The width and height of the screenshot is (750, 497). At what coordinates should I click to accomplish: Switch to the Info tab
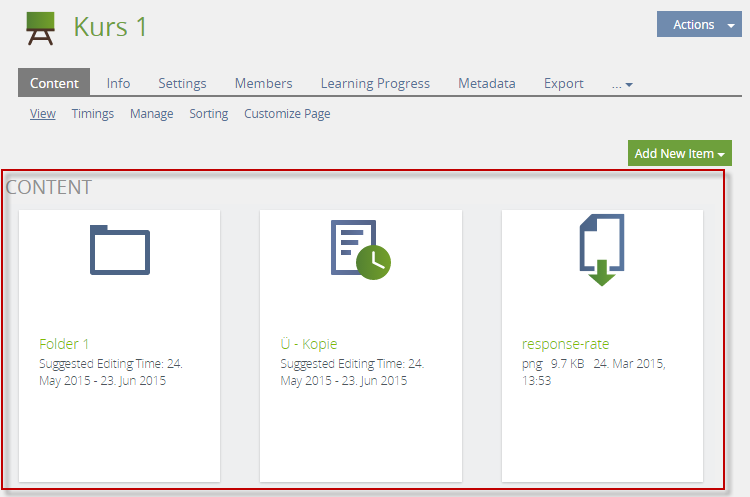[x=118, y=84]
